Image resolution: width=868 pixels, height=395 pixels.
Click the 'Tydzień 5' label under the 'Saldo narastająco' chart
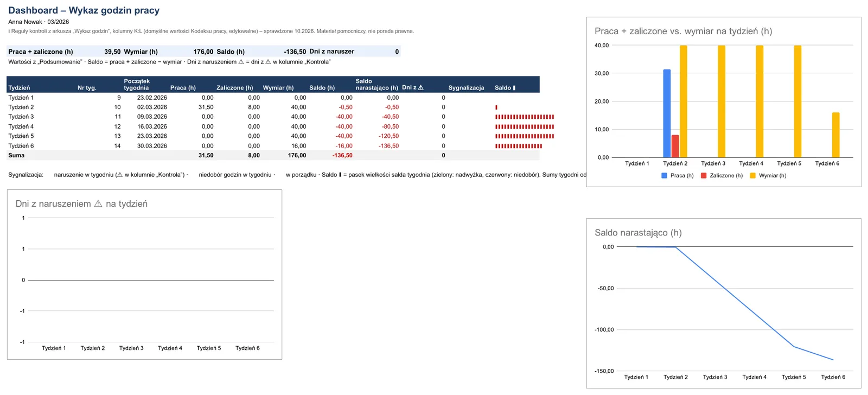tap(794, 377)
